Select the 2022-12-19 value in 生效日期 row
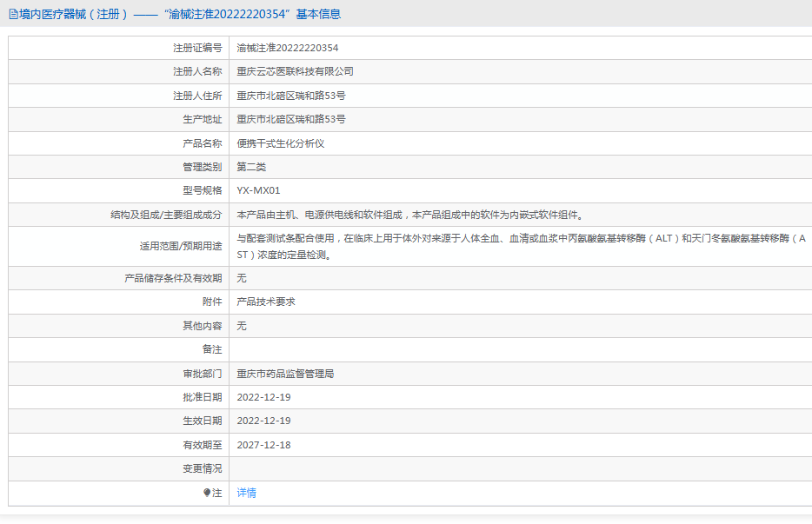The image size is (812, 524). (x=263, y=421)
